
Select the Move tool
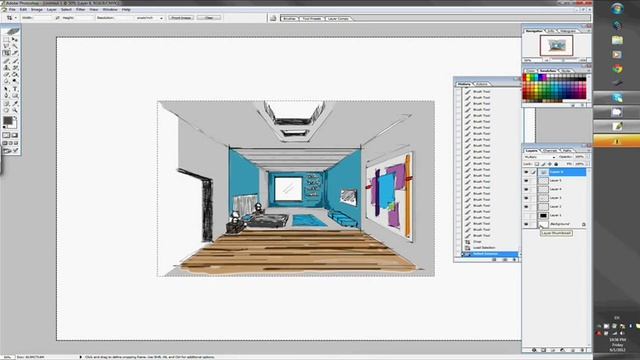point(14,39)
